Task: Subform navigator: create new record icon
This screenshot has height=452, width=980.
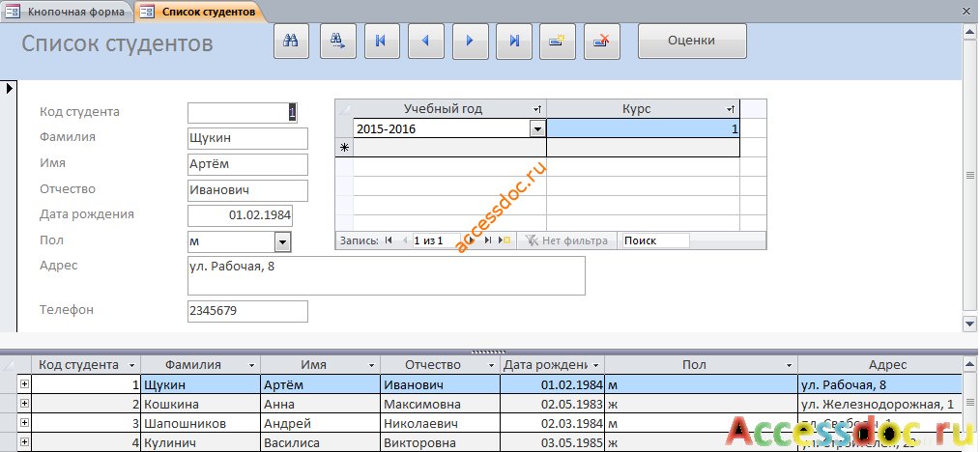Action: pyautogui.click(x=505, y=240)
